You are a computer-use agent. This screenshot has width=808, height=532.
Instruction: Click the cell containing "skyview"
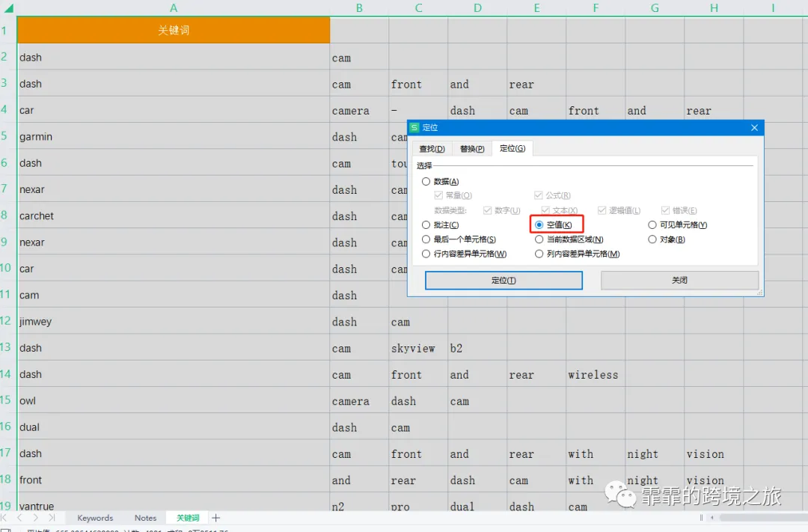click(418, 348)
